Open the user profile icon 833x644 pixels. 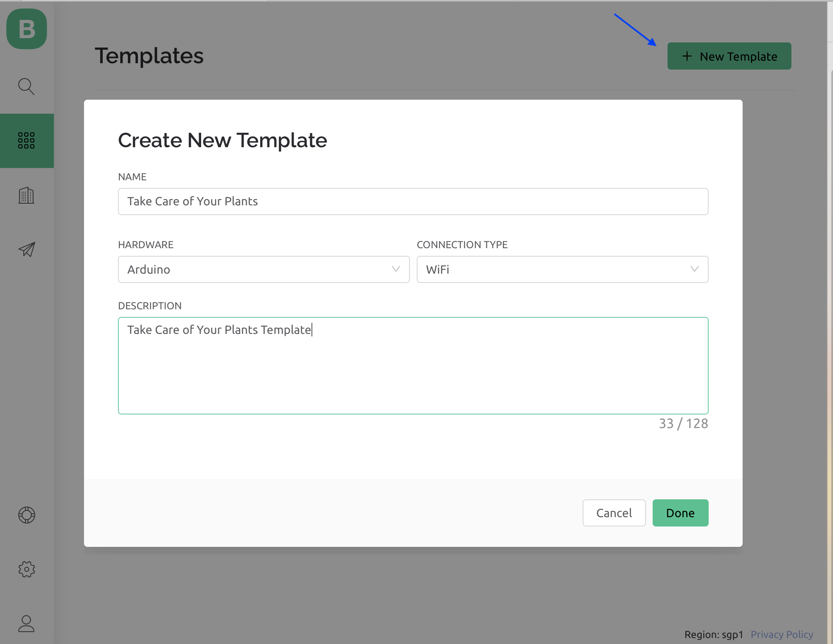26,624
